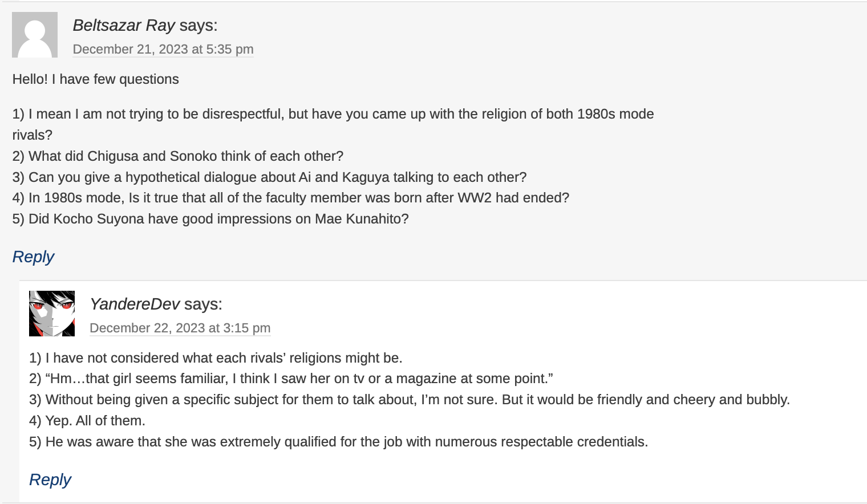Reply to Beltsazar Ray's comment
867x504 pixels.
click(33, 257)
